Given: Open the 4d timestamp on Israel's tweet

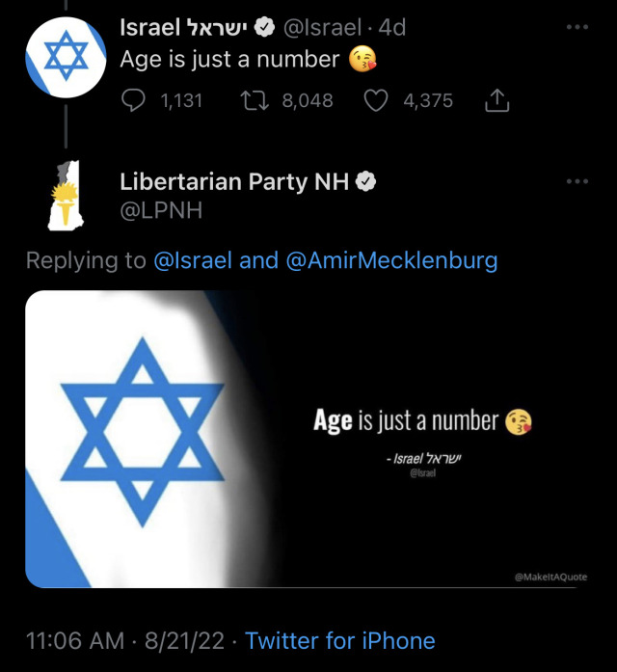Looking at the screenshot, I should click(392, 28).
